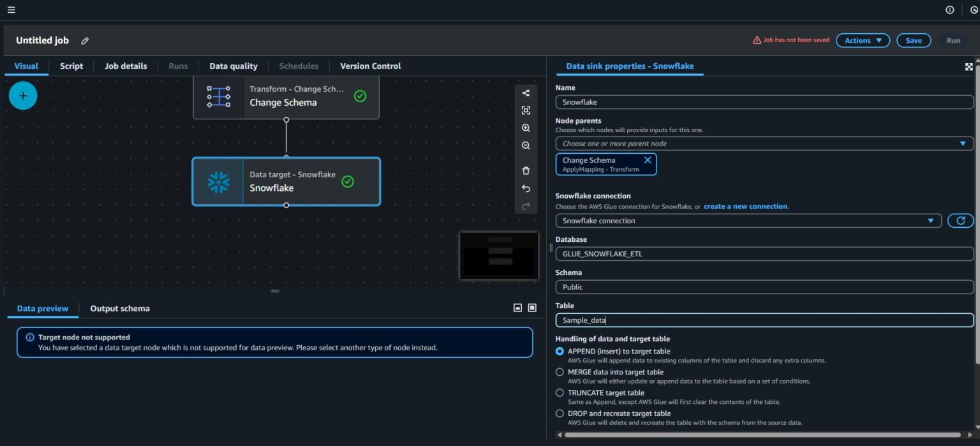Viewport: 980px width, 446px height.
Task: Expand the Snowflake connection dropdown
Action: pos(748,221)
